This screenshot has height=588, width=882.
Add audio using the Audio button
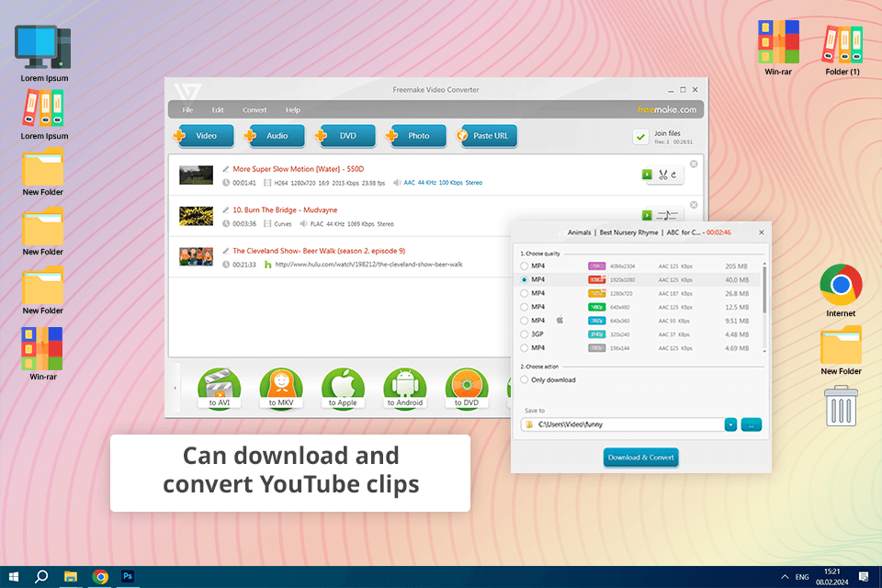275,136
